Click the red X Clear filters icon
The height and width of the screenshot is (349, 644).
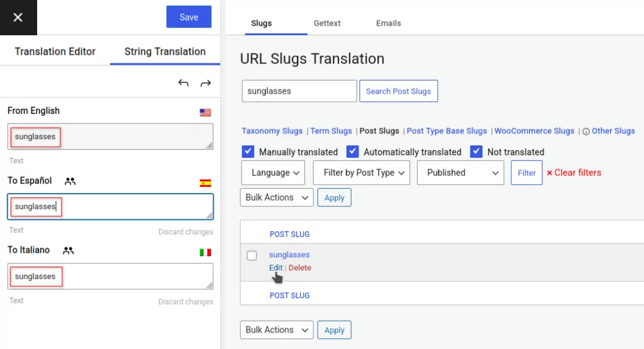tap(549, 173)
